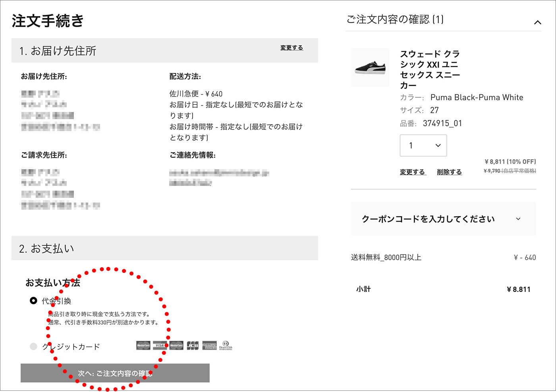The image size is (556, 392).
Task: Click 変更する under the sneaker product
Action: tap(413, 172)
